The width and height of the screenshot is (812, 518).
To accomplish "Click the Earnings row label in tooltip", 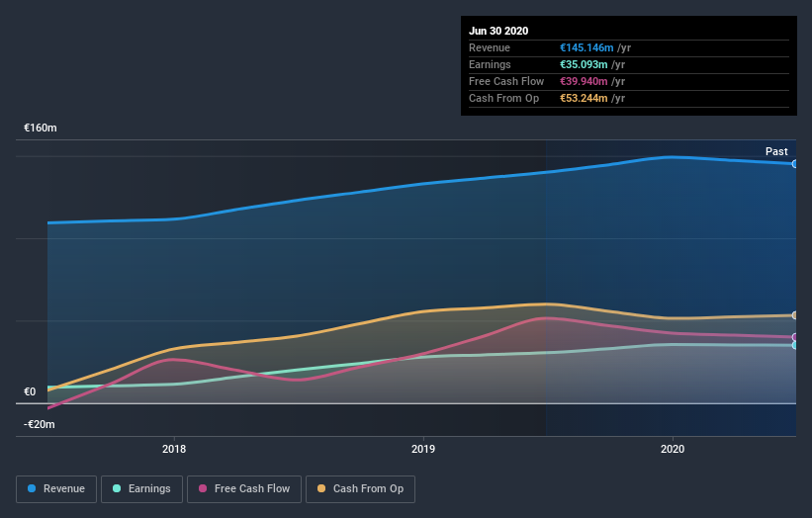I will pos(490,64).
